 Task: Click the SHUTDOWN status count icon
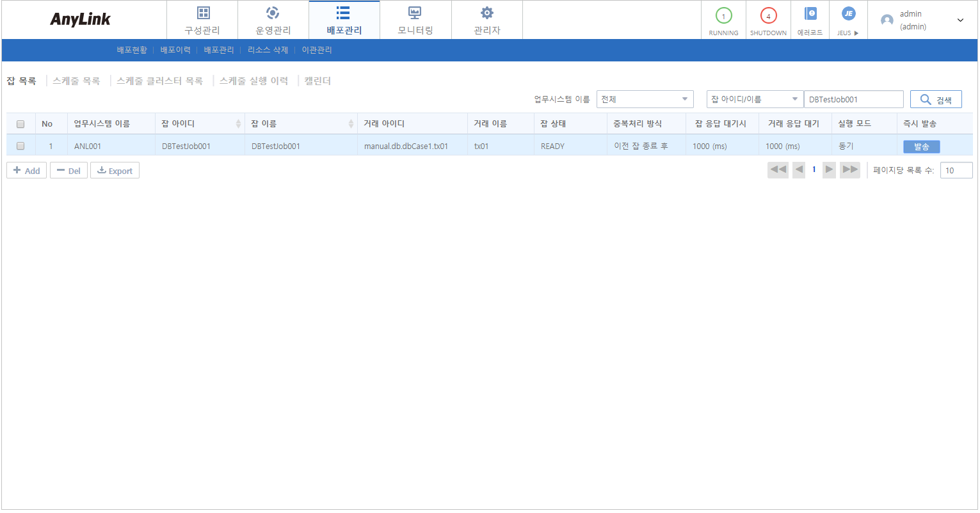(768, 16)
